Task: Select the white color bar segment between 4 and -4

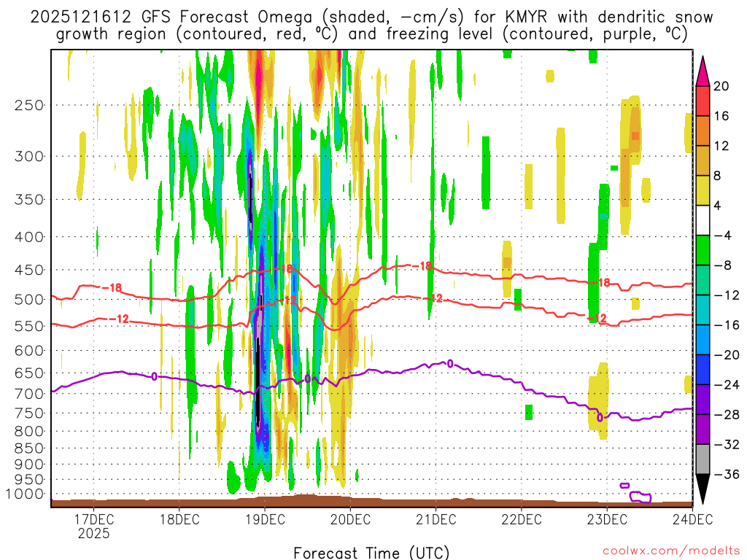Action: 703,220
